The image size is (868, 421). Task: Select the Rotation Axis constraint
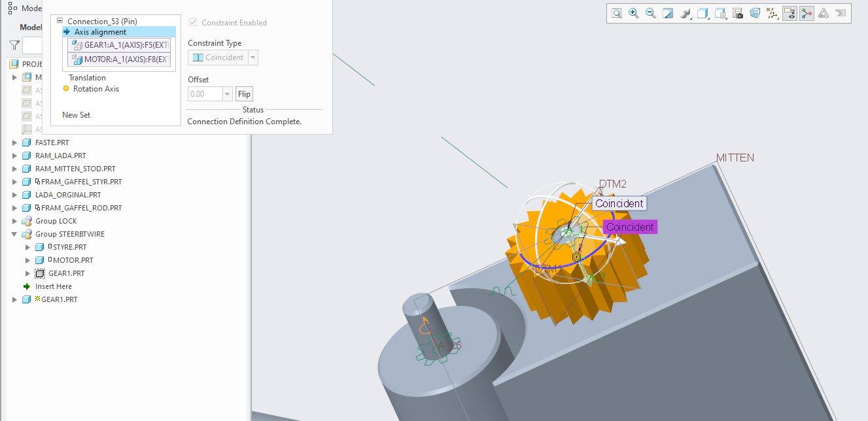97,88
